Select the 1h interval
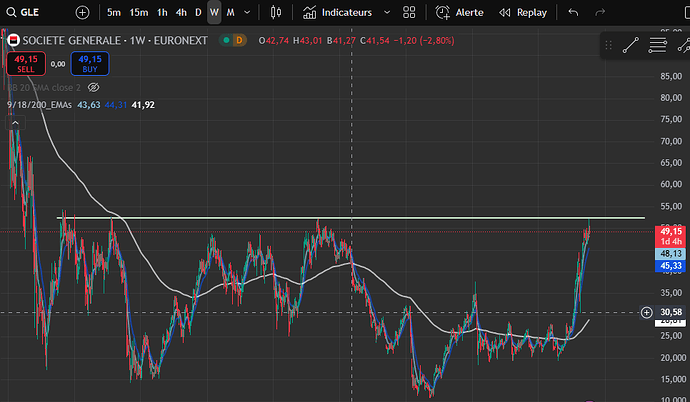 tap(162, 12)
